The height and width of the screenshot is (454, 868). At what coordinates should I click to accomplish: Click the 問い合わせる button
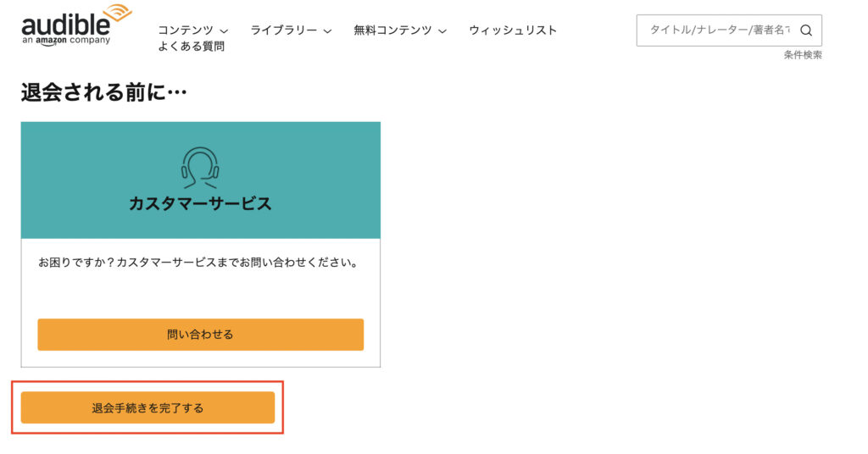[x=200, y=335]
